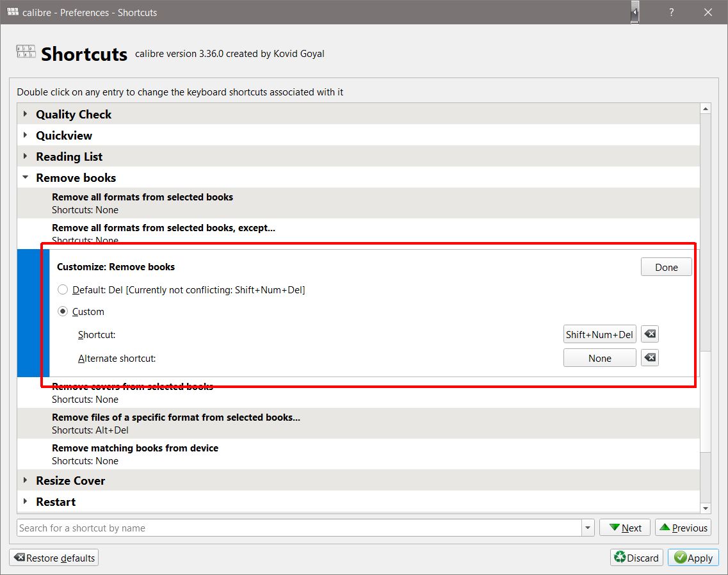
Task: Apply changes with the green checkmark button
Action: point(693,558)
